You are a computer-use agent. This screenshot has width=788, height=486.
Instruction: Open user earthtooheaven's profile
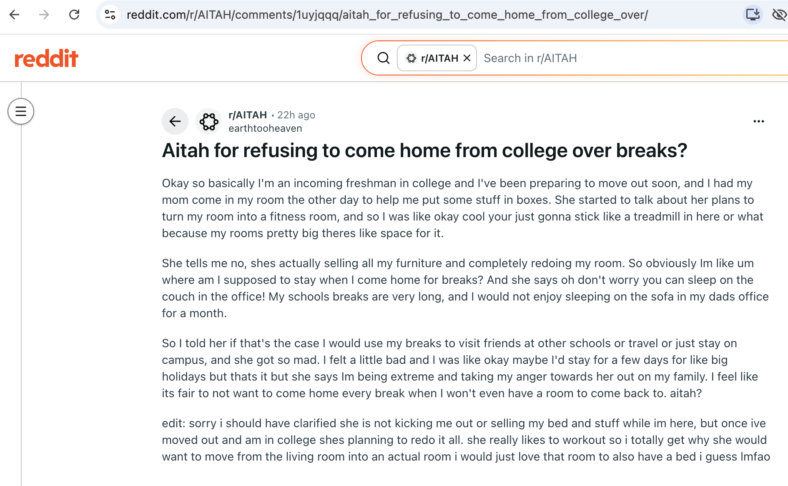point(265,128)
